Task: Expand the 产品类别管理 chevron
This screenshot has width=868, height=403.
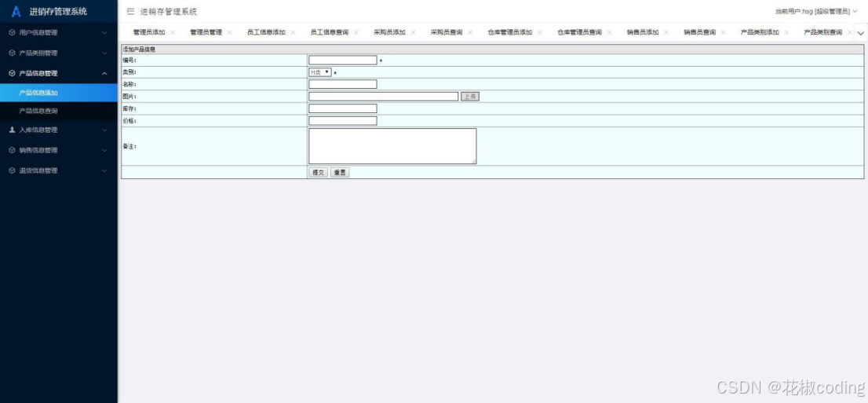Action: (104, 53)
